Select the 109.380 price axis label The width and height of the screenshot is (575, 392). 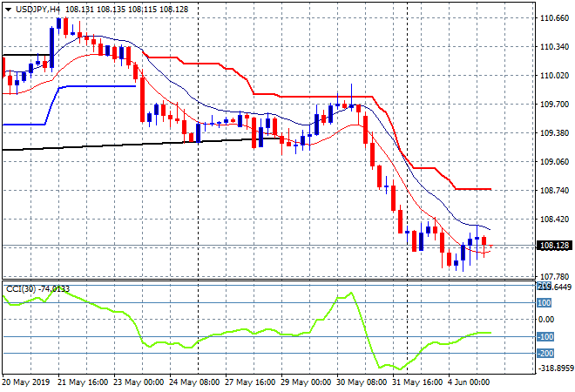point(554,132)
